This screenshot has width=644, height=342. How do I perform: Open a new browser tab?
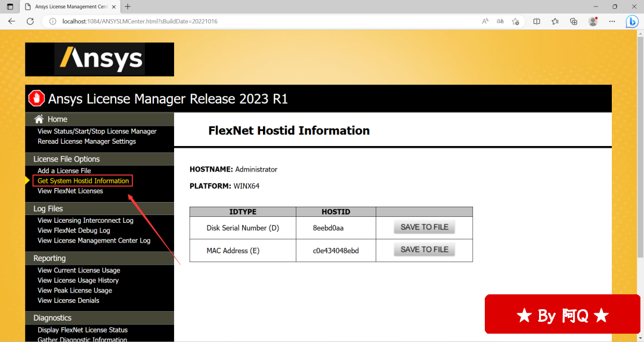[x=128, y=7]
